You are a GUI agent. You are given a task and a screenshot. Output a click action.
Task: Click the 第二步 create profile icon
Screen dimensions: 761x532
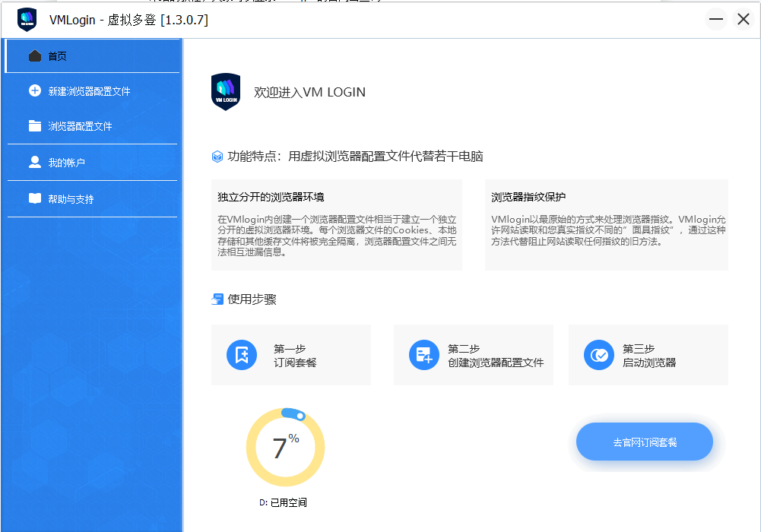coord(423,354)
